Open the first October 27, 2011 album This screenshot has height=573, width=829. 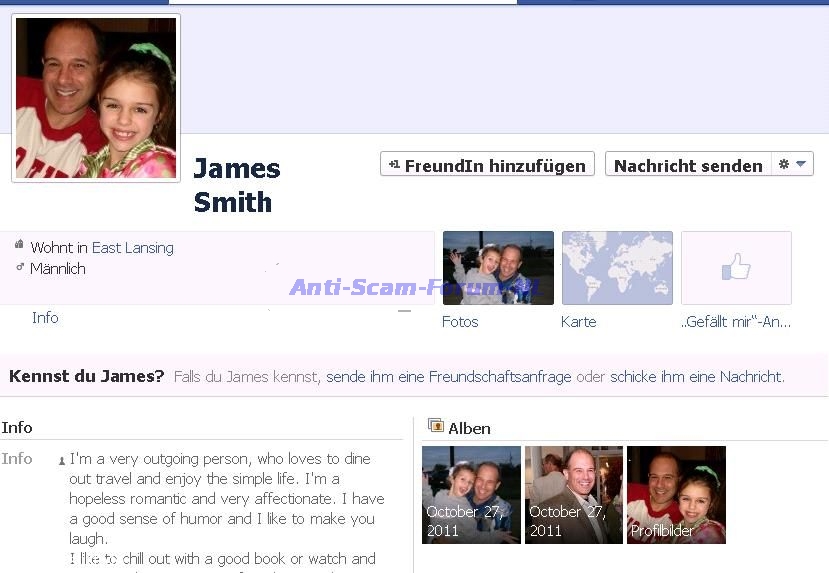471,495
